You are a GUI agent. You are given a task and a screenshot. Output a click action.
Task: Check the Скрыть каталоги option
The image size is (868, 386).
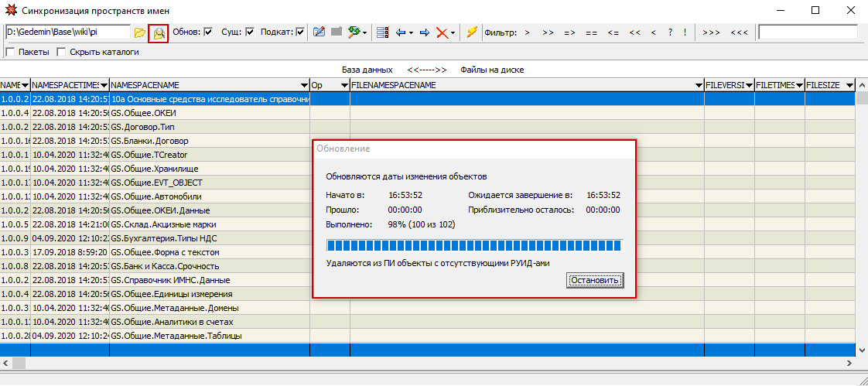point(61,53)
